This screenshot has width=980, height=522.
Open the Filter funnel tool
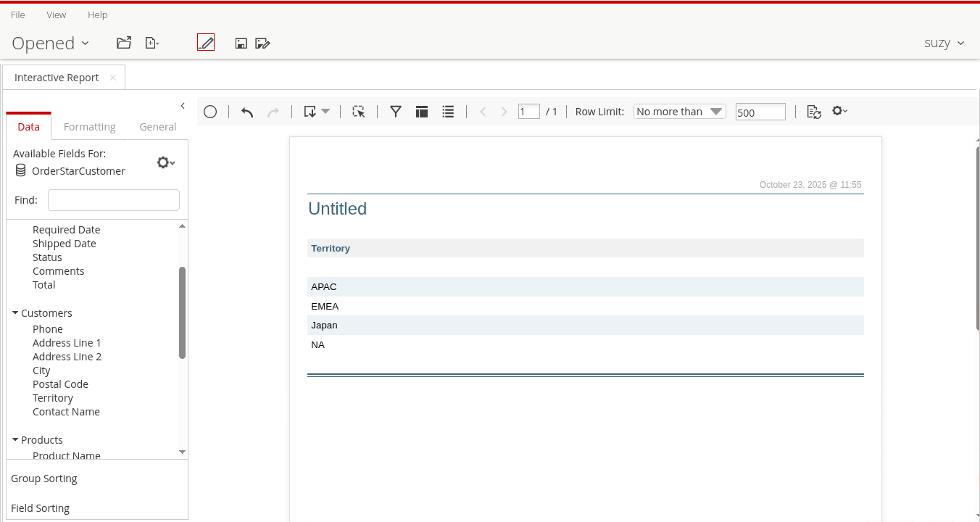396,112
